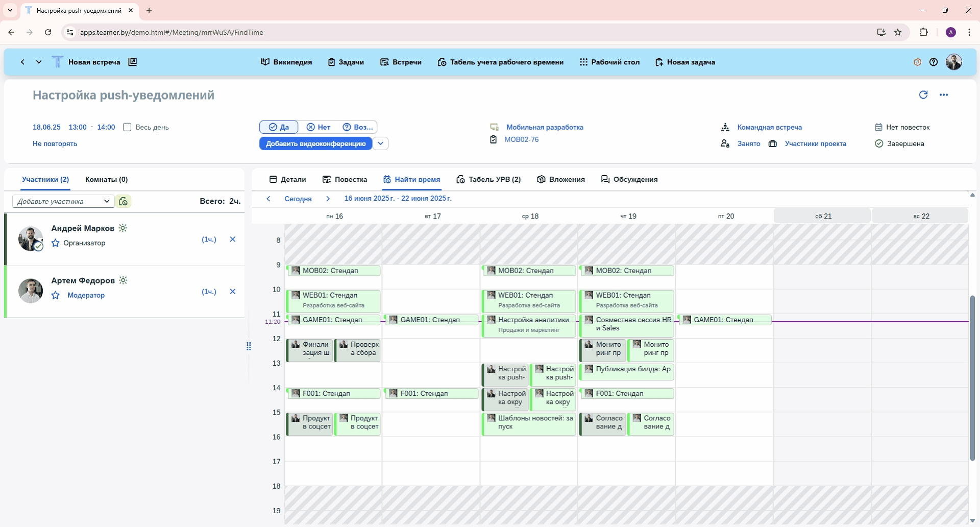Switch to the Повестка tab
This screenshot has height=527, width=980.
tap(345, 179)
